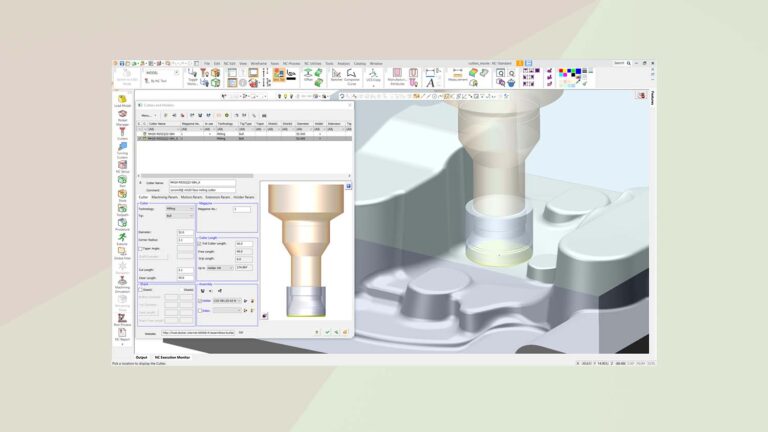
Task: Click the Offset ribbon icon
Action: tap(308, 74)
